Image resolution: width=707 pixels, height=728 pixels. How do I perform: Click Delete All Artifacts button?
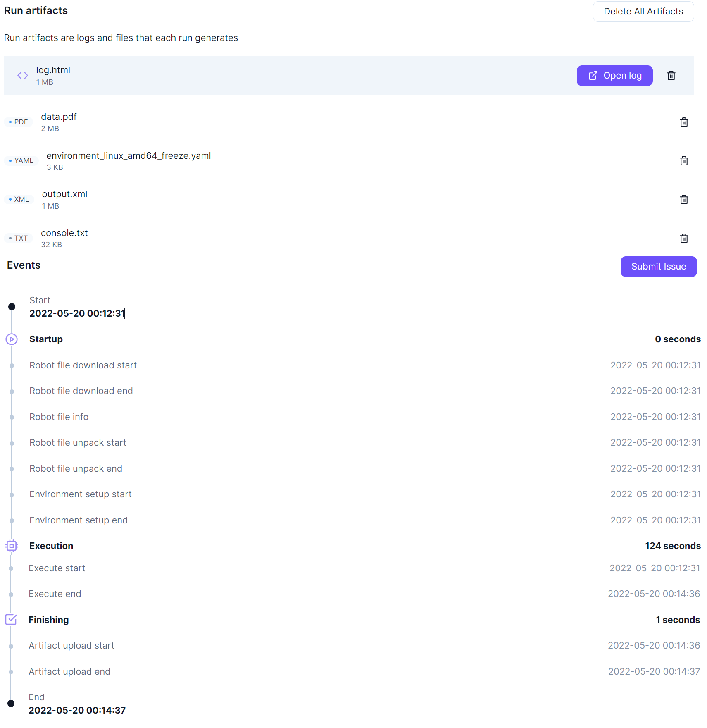(643, 12)
